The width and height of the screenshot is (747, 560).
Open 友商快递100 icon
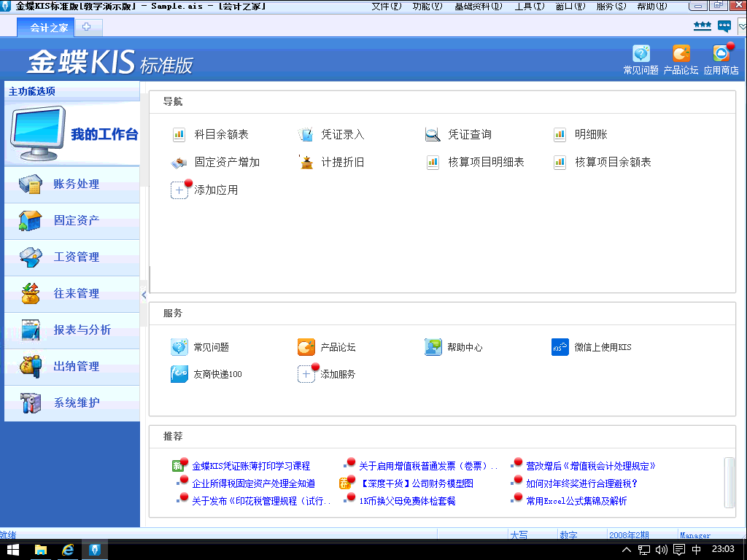pyautogui.click(x=179, y=374)
